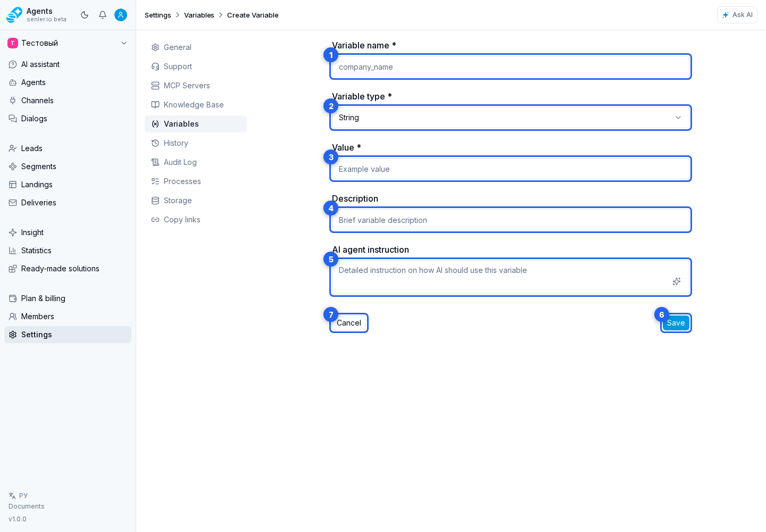Select the Variables settings tab

tap(196, 124)
